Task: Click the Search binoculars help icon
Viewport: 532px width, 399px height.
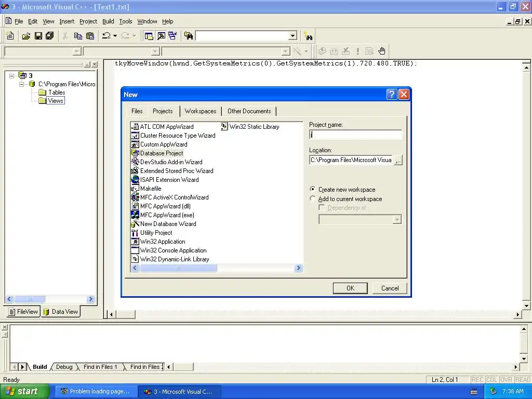Action: point(309,36)
